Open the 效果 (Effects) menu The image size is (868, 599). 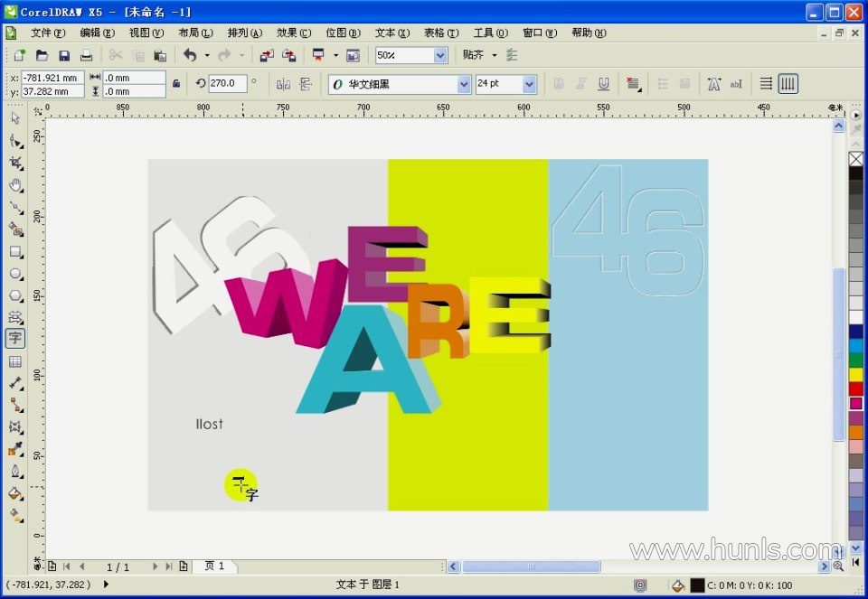pyautogui.click(x=293, y=33)
